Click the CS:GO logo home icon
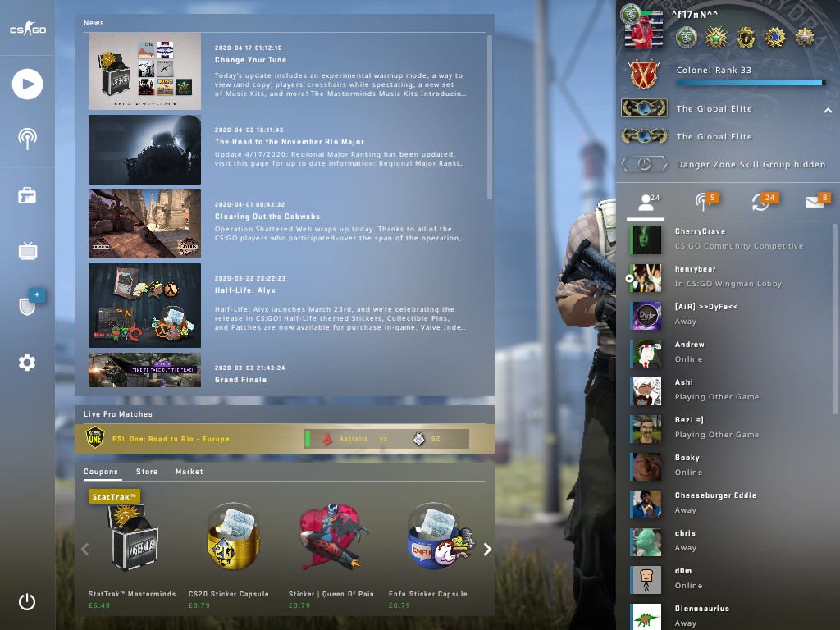The height and width of the screenshot is (630, 840). click(x=27, y=28)
